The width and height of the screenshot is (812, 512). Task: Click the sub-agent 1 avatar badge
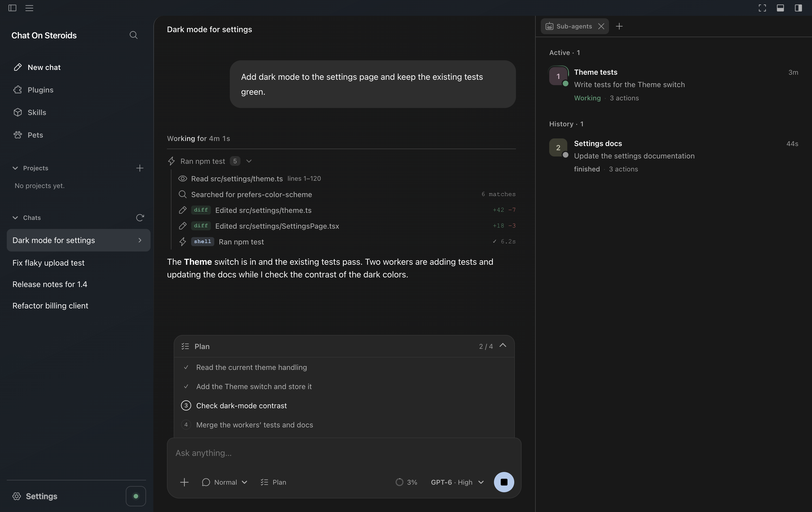pos(558,76)
